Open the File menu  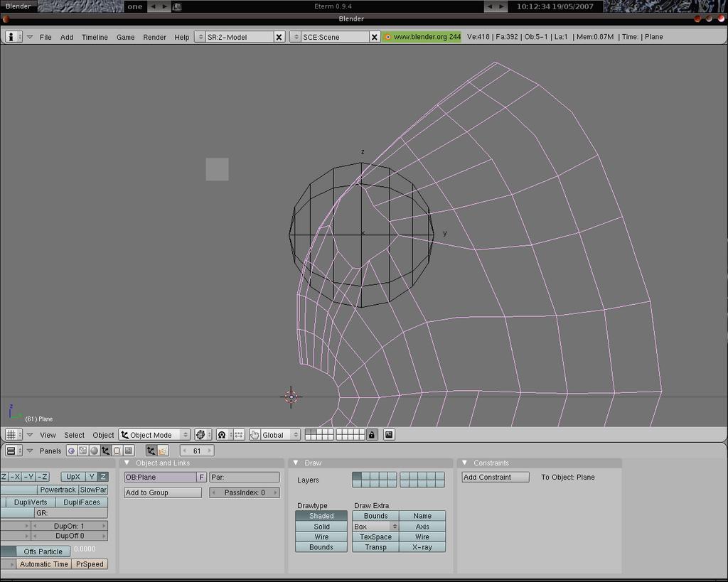click(45, 37)
